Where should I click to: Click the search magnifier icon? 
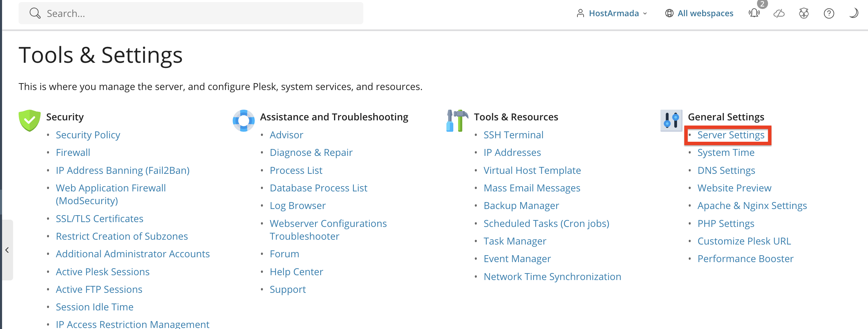(x=35, y=13)
